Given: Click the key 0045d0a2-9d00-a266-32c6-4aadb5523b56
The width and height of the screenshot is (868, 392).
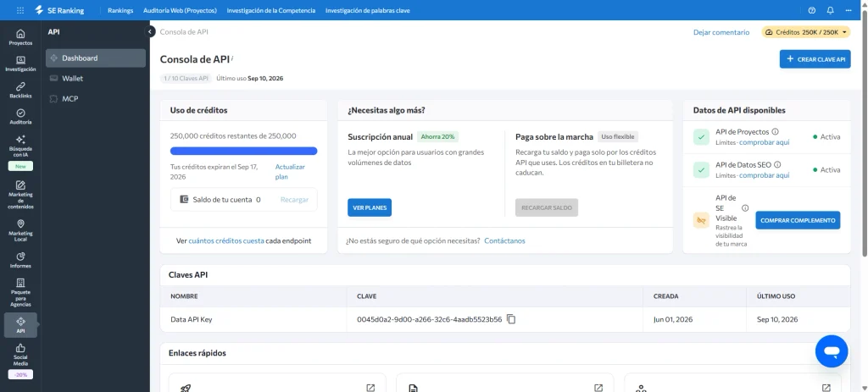Looking at the screenshot, I should (430, 319).
